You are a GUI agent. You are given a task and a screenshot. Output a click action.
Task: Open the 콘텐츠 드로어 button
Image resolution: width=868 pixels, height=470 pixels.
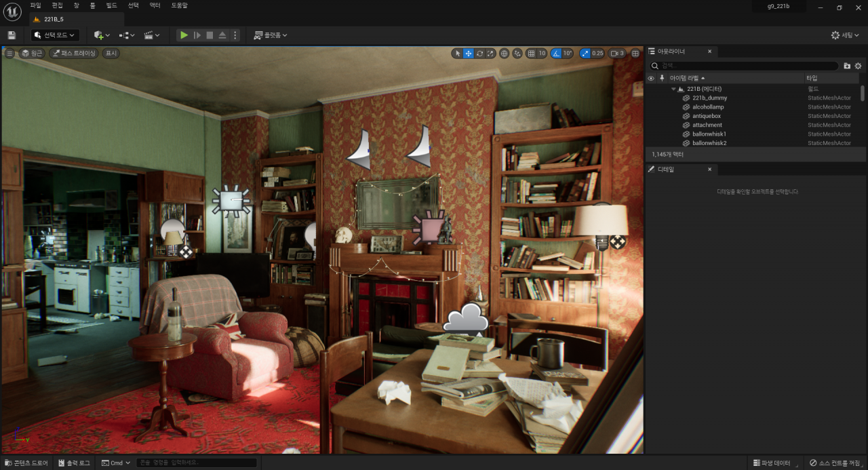[26, 463]
